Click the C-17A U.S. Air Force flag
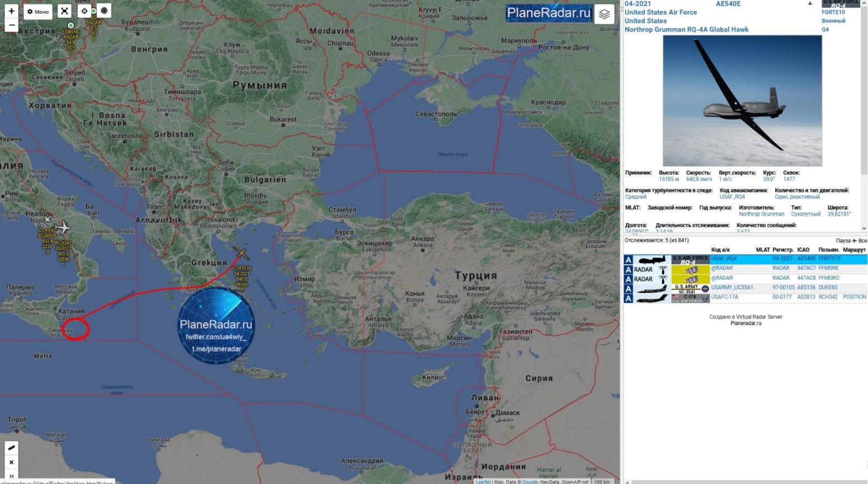 tap(690, 298)
